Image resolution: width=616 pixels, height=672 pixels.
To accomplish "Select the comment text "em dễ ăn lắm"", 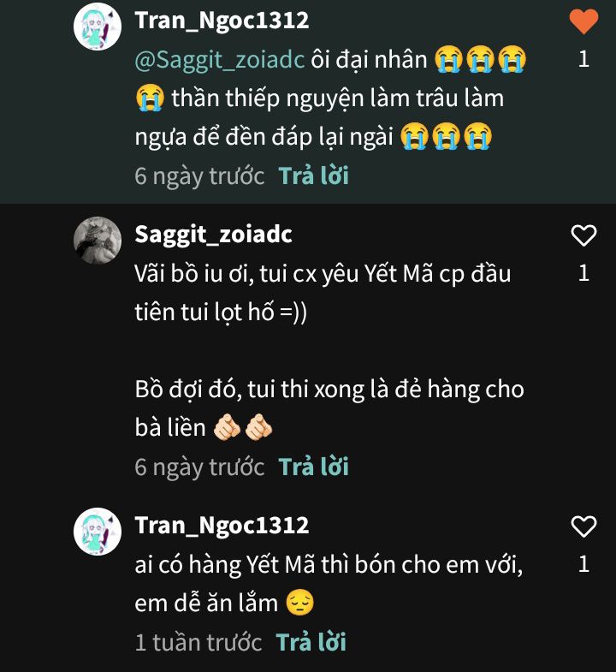I will tap(207, 603).
